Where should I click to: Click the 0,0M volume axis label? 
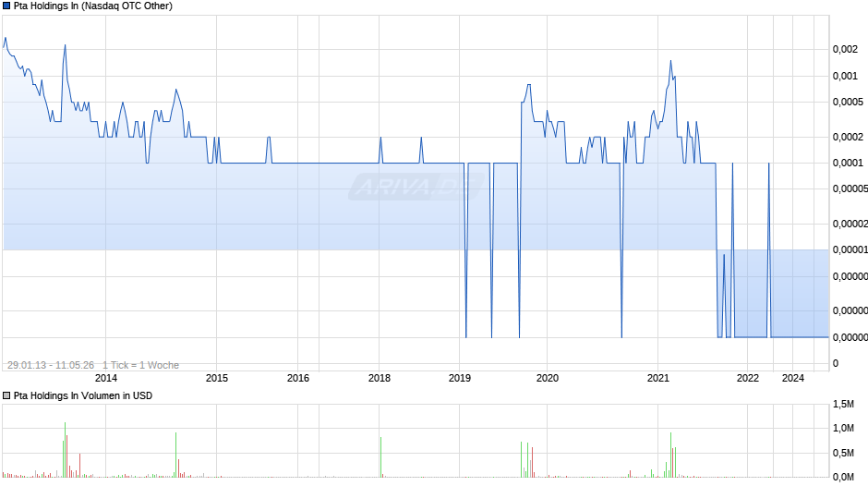coord(844,477)
